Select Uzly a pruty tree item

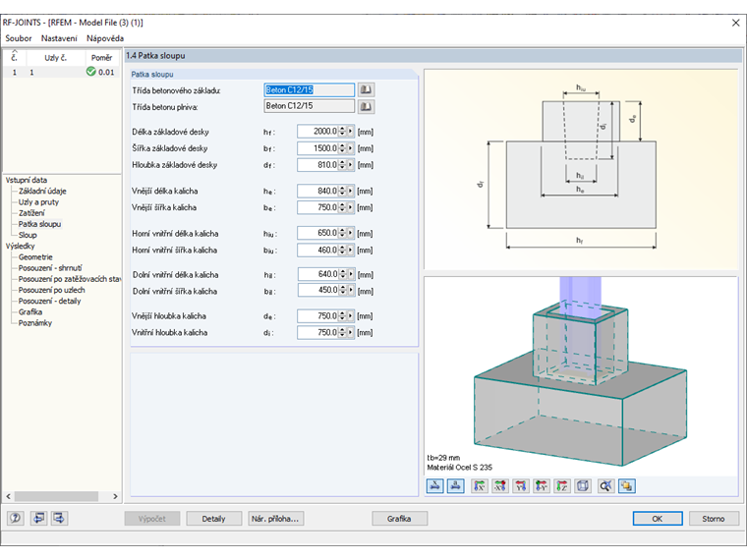pos(38,202)
